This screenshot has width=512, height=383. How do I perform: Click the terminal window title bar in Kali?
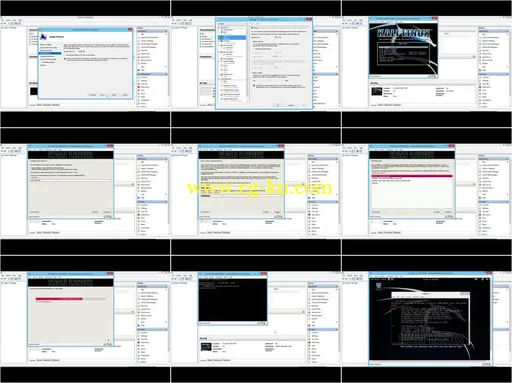pyautogui.click(x=430, y=294)
